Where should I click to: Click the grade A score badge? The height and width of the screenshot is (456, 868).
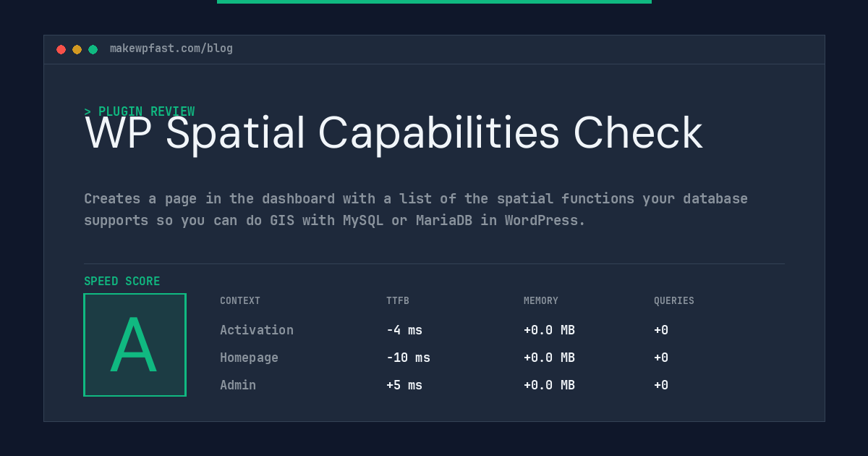tap(135, 345)
